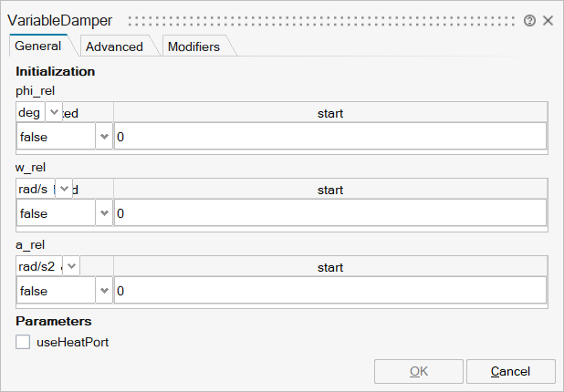This screenshot has width=564, height=392.
Task: Click the a_rel start value field
Action: point(329,292)
